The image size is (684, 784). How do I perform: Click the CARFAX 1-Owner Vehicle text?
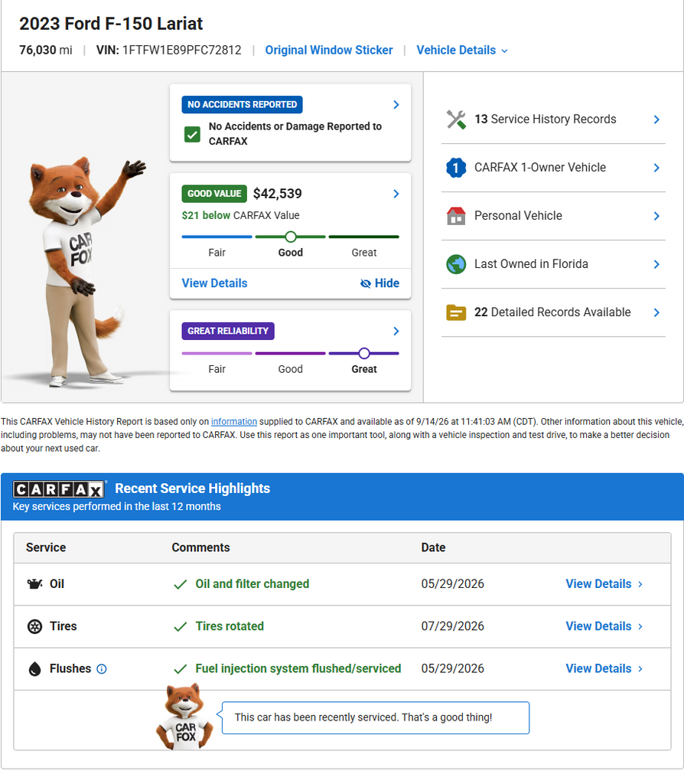coord(540,168)
